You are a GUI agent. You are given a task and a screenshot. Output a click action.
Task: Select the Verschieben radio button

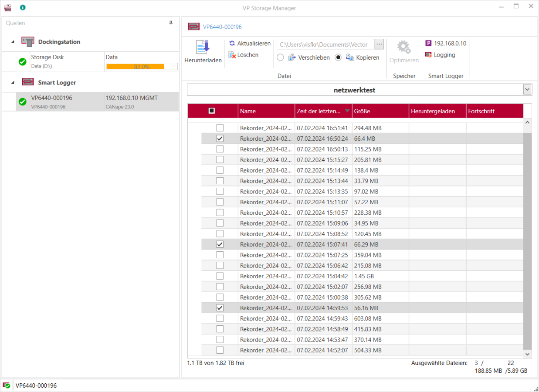(x=280, y=57)
